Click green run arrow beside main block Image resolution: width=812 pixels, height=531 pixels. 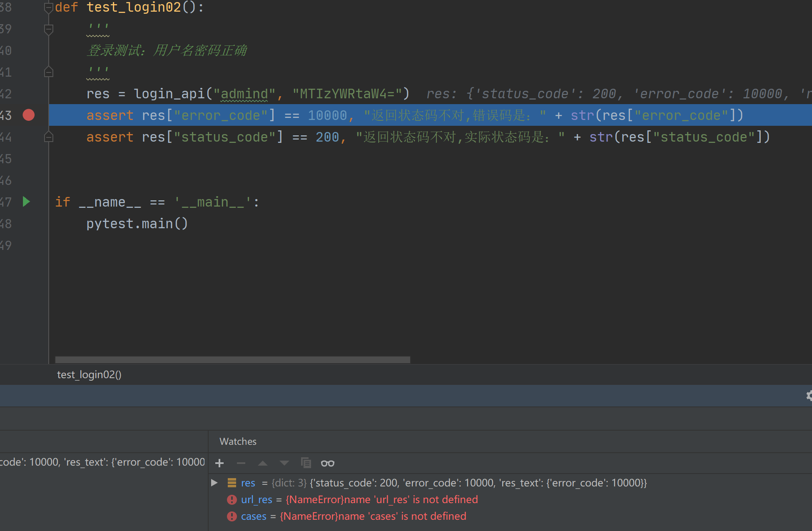[26, 202]
